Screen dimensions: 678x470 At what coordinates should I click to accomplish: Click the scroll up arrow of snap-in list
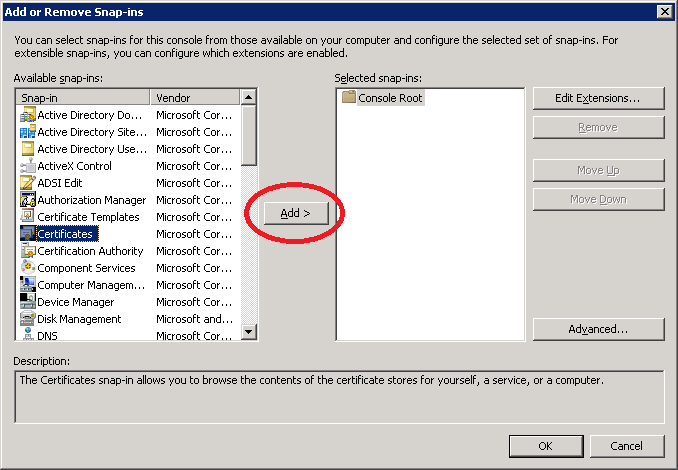[x=248, y=97]
